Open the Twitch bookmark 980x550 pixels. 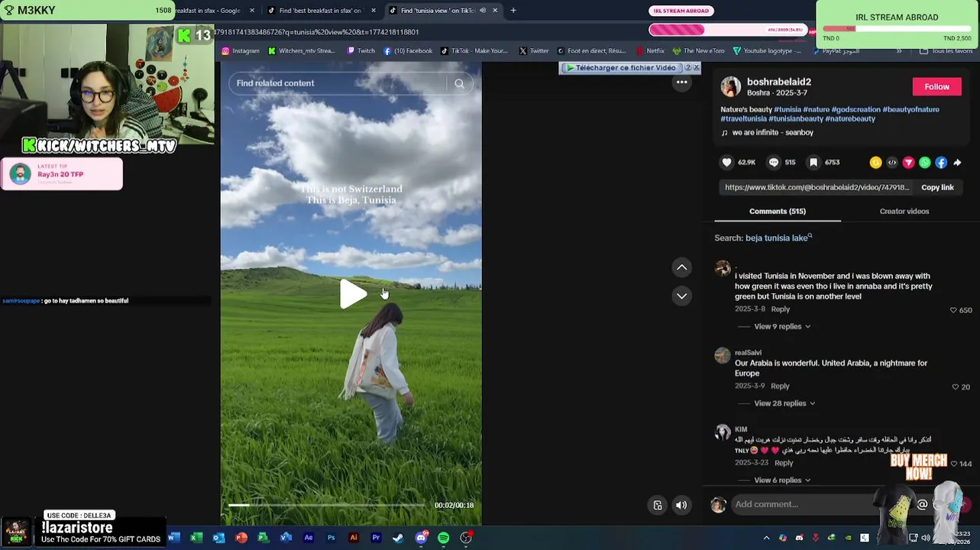[x=361, y=51]
